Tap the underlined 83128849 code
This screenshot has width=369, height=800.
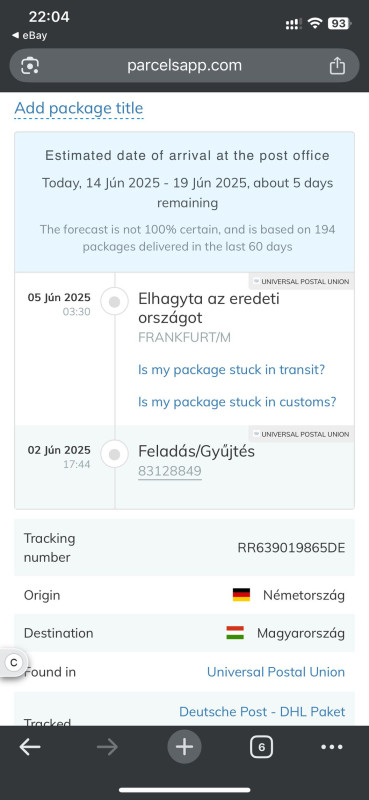(x=169, y=471)
